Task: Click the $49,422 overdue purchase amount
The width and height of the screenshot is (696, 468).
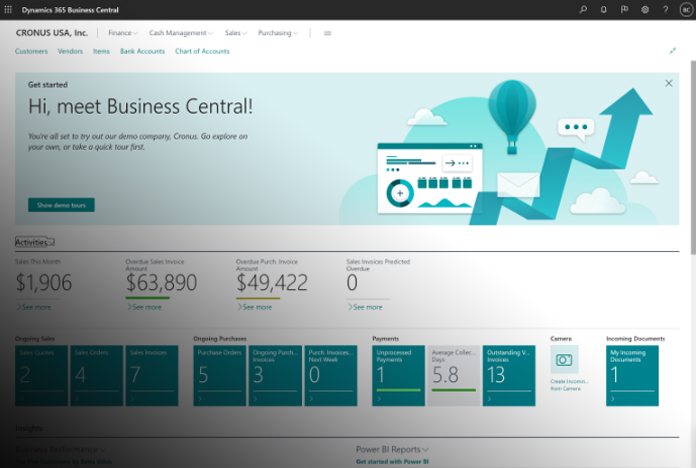Action: click(x=272, y=283)
